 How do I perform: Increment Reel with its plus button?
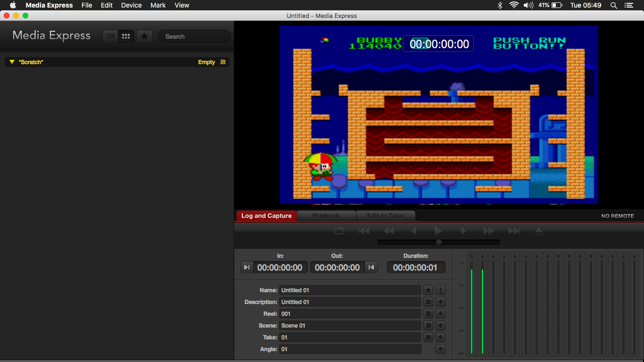pyautogui.click(x=440, y=314)
